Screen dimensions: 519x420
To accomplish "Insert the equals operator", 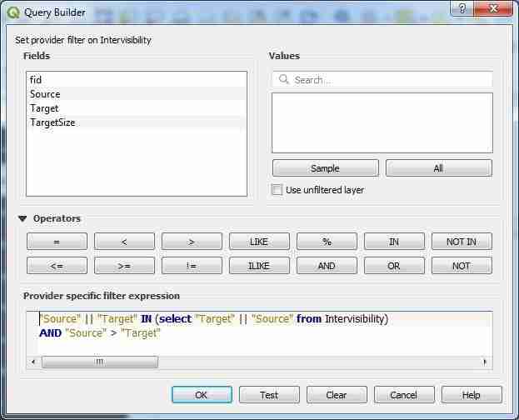I will click(x=57, y=242).
